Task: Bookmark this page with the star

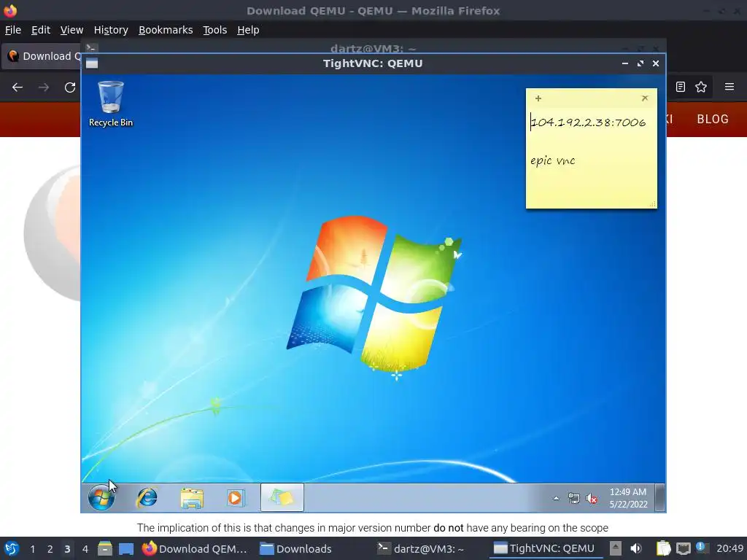Action: (x=701, y=87)
